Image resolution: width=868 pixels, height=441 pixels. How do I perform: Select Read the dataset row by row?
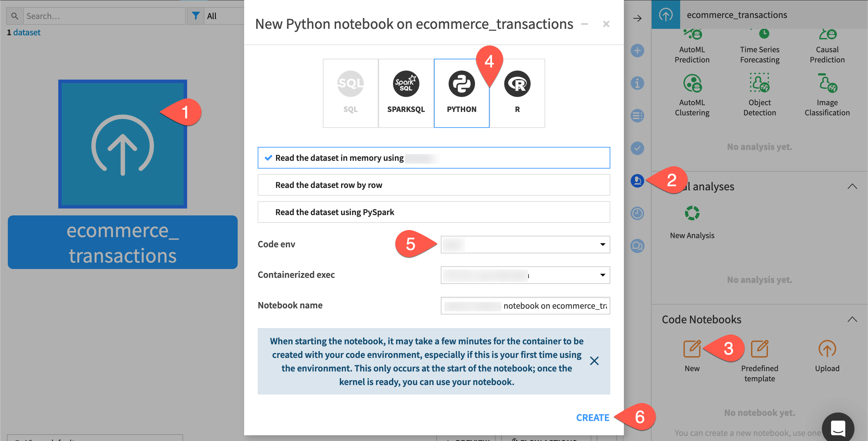pos(434,185)
